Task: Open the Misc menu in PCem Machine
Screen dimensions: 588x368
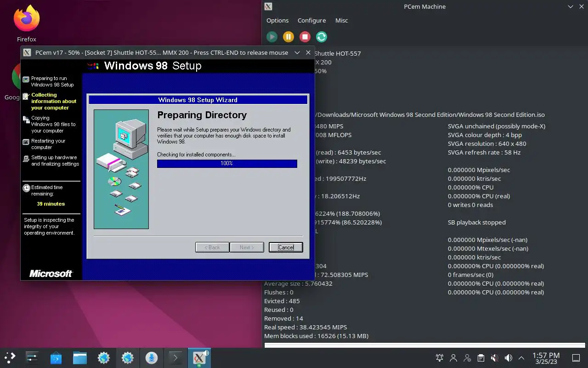Action: click(x=341, y=20)
